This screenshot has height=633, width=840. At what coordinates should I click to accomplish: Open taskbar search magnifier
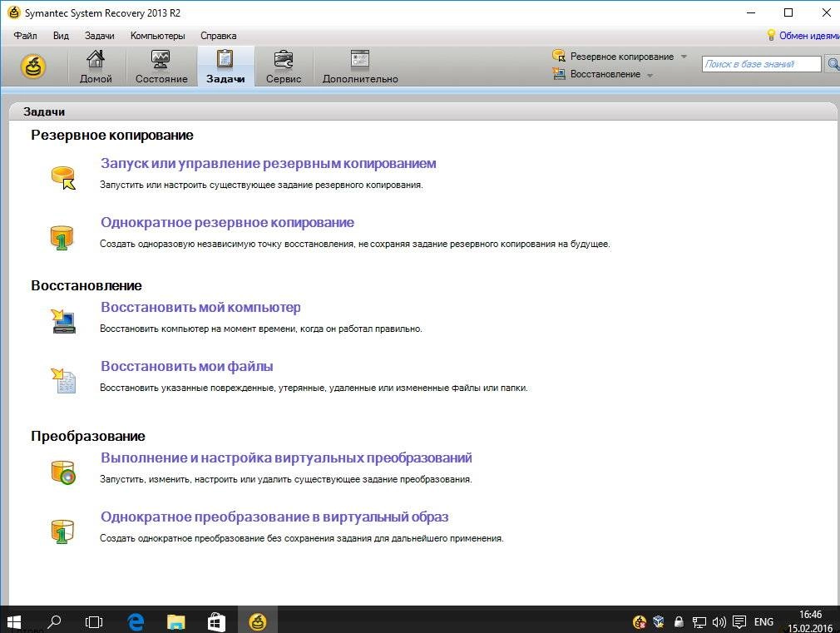[x=53, y=621]
